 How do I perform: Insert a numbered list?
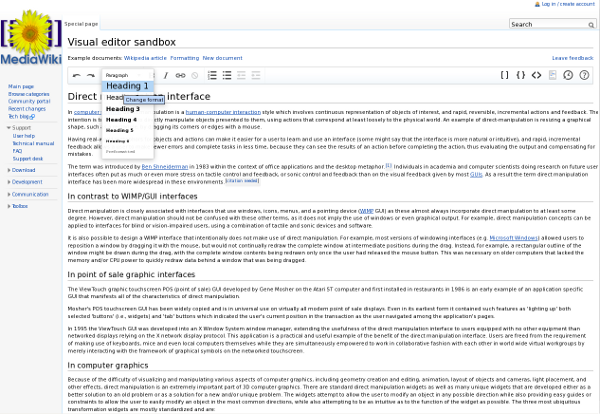pyautogui.click(x=212, y=75)
